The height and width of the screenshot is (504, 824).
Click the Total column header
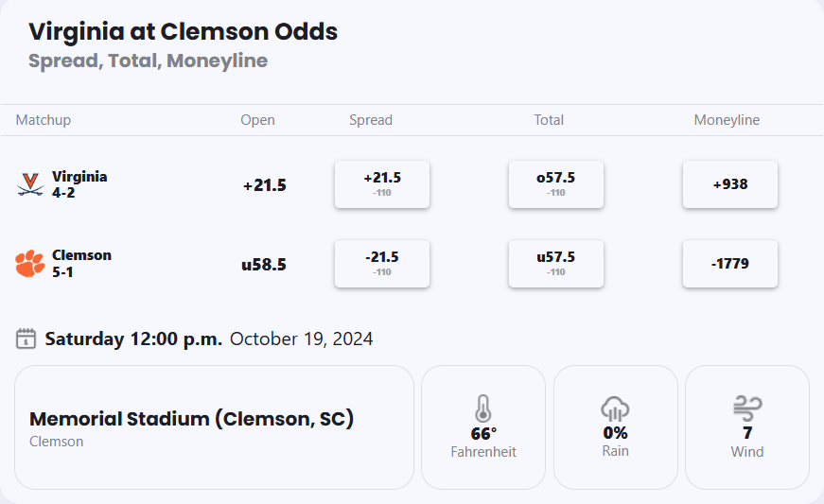click(x=549, y=120)
